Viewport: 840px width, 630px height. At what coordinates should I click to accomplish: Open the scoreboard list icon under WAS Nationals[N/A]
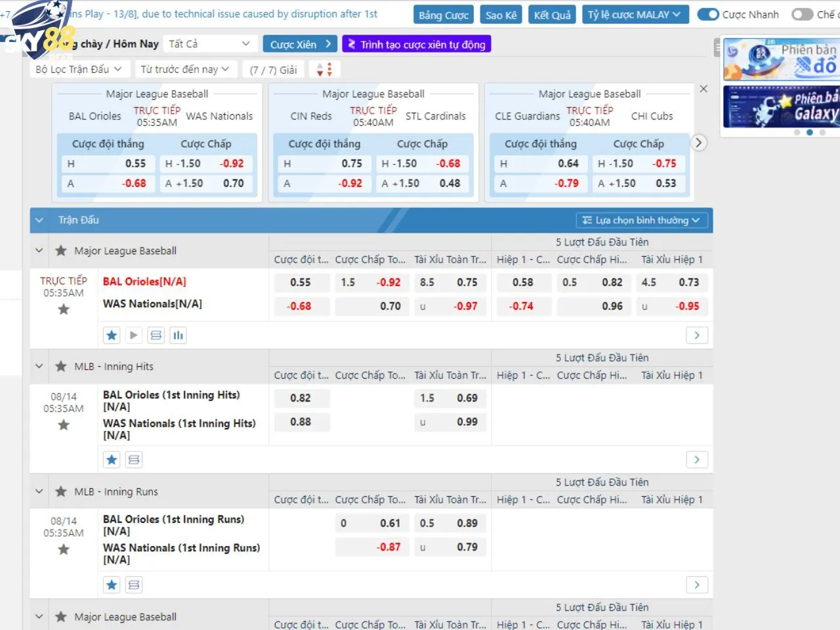tap(156, 335)
